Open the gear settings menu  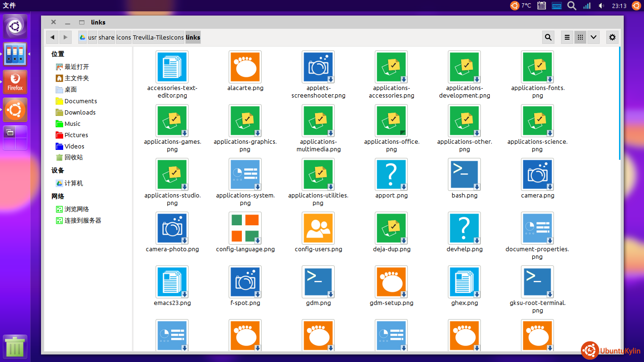[612, 38]
